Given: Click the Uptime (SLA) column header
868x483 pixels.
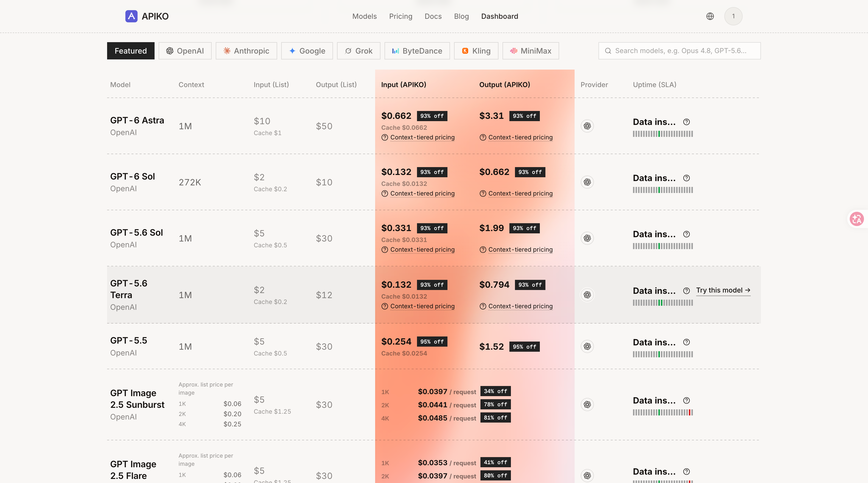Looking at the screenshot, I should 654,85.
